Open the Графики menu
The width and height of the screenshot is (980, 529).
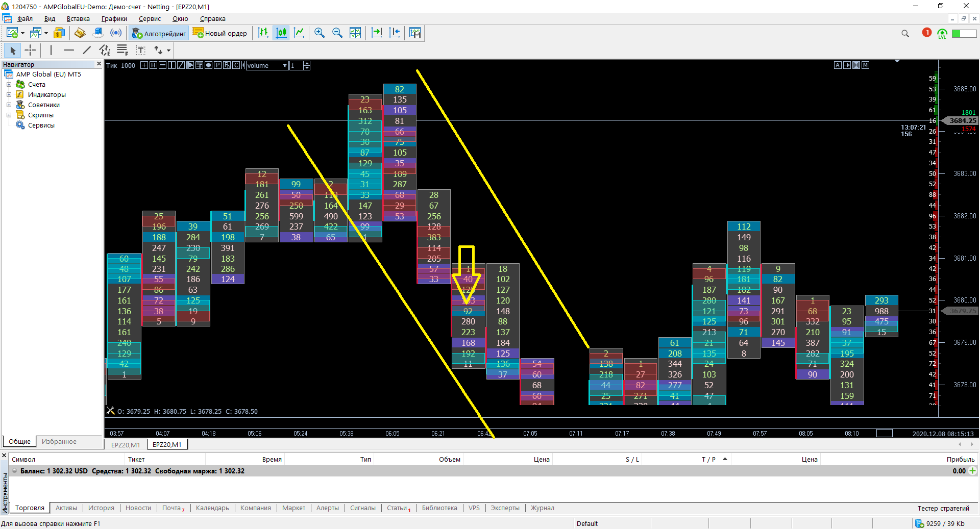click(114, 19)
